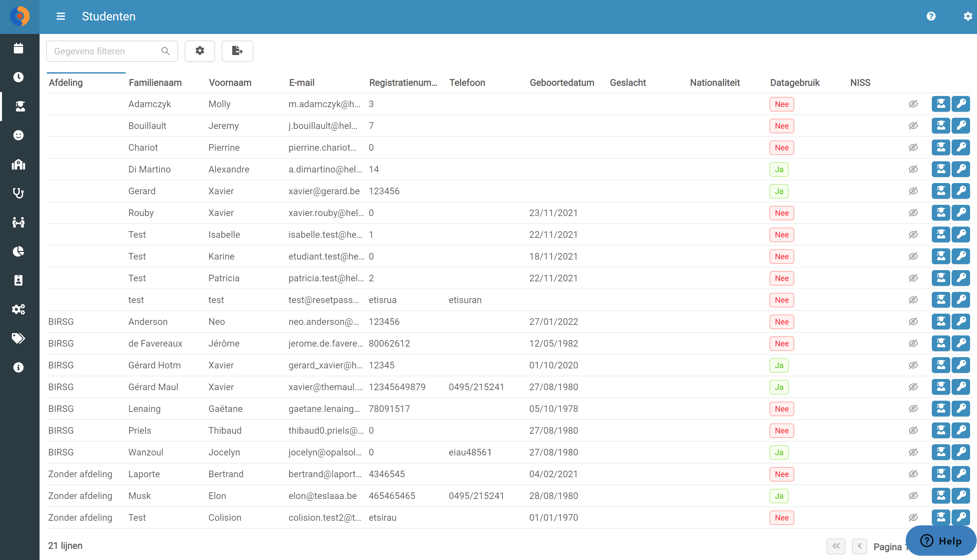Sort by Voornaam column header

[230, 83]
